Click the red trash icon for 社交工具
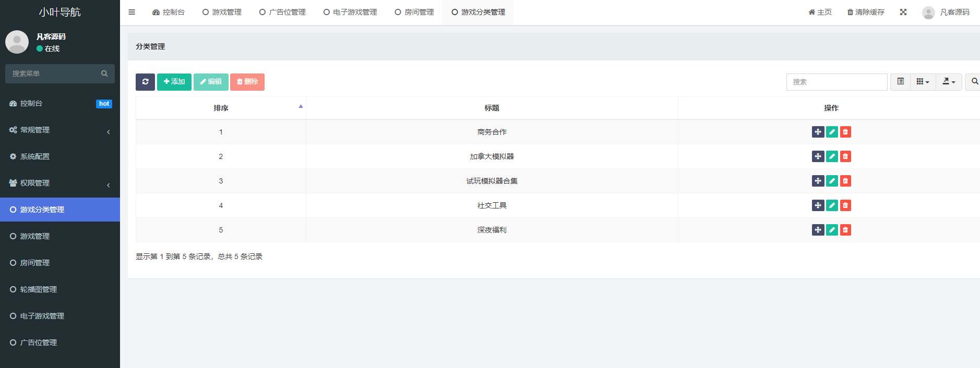The height and width of the screenshot is (368, 980). [x=845, y=205]
